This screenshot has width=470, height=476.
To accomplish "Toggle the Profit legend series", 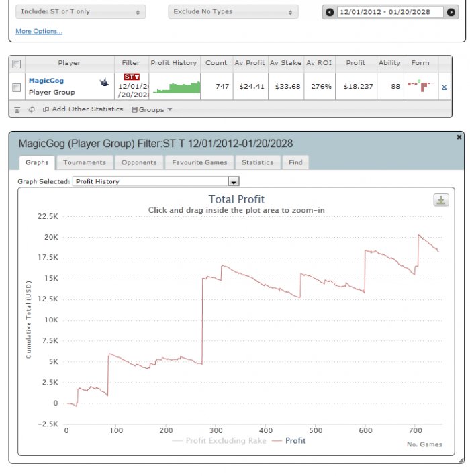I will [x=289, y=441].
